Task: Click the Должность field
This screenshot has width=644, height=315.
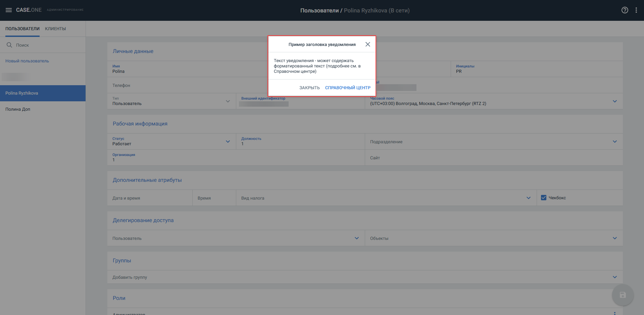Action: click(300, 142)
